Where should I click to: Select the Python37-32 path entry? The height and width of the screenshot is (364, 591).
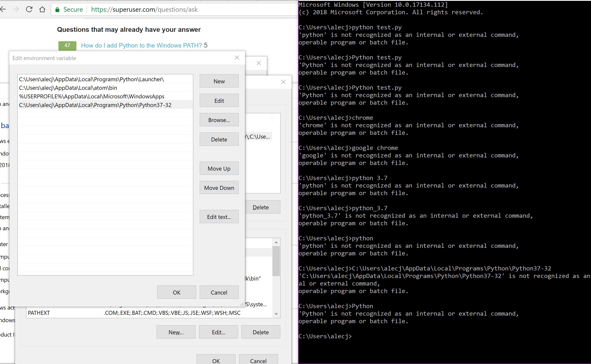pyautogui.click(x=95, y=105)
